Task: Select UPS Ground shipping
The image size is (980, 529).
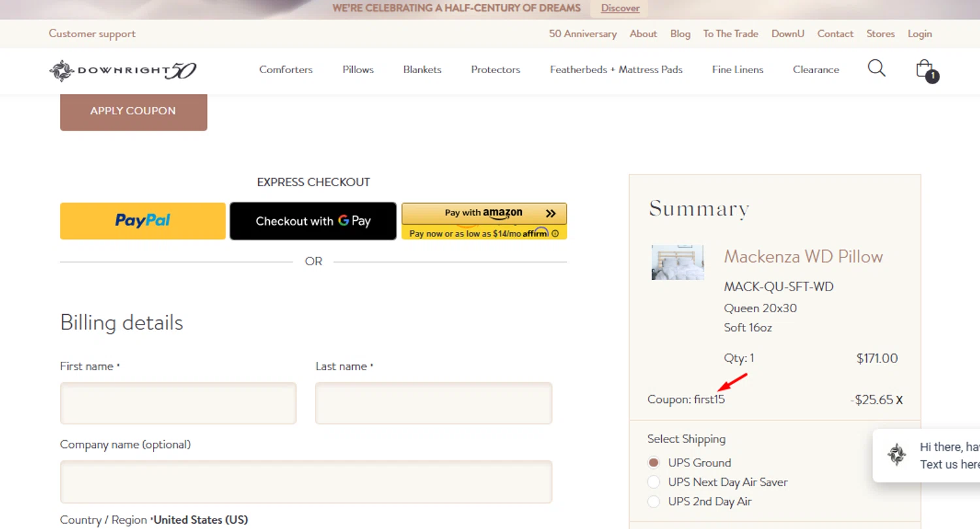Action: point(653,462)
